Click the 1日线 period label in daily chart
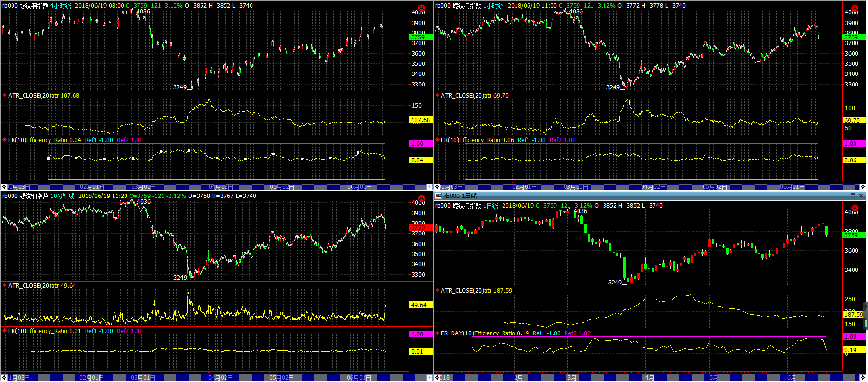 [x=491, y=206]
